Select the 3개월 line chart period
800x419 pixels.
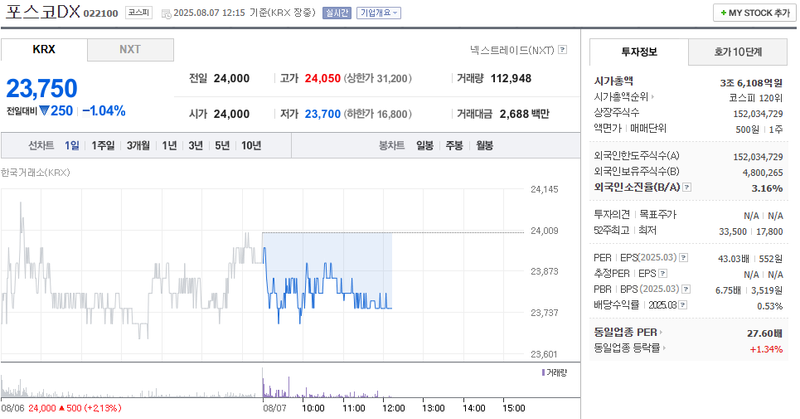point(138,146)
